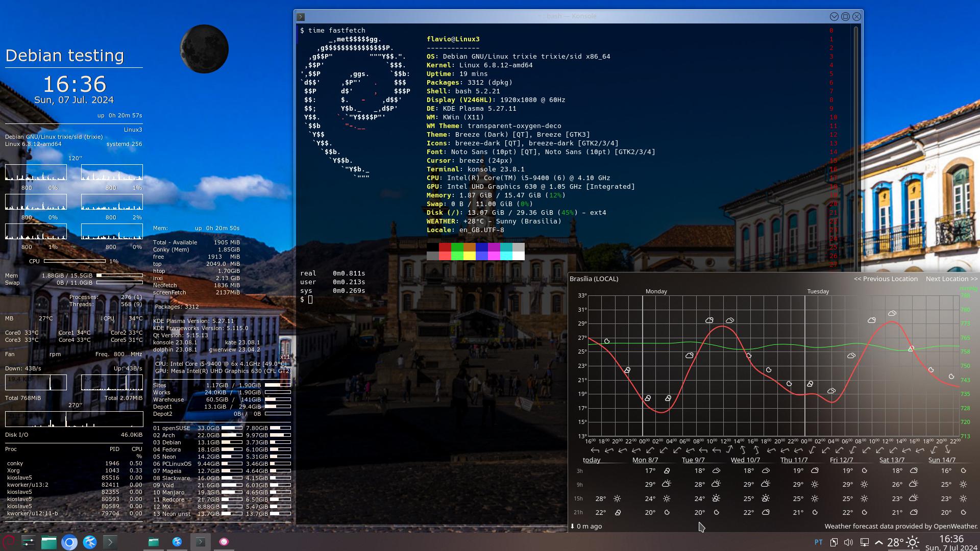This screenshot has height=551, width=980.
Task: Click the Thu 11/7 3h forecast icon
Action: 815,471
